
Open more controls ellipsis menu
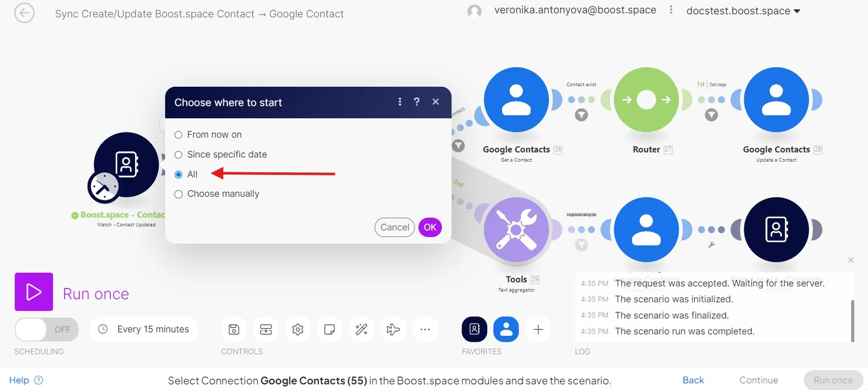(425, 329)
